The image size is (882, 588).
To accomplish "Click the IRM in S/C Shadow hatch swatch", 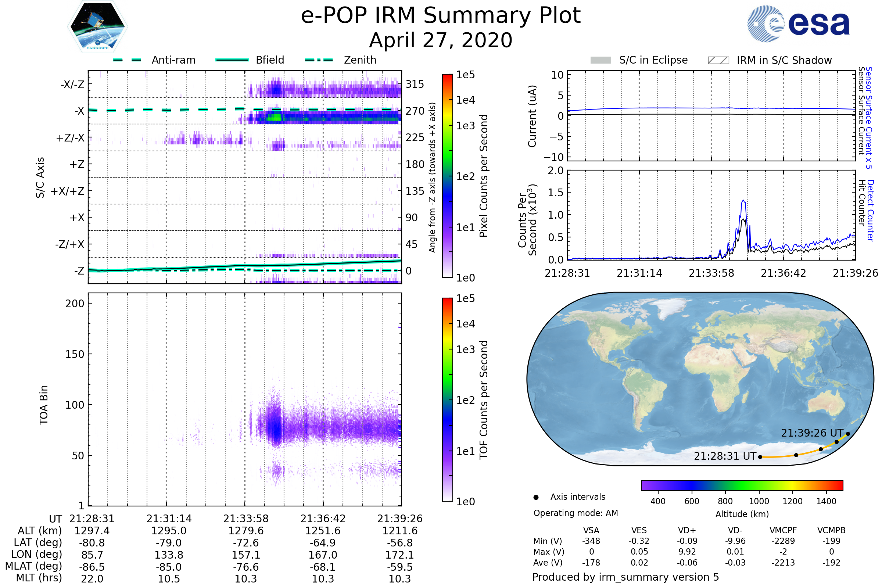I will pyautogui.click(x=718, y=60).
